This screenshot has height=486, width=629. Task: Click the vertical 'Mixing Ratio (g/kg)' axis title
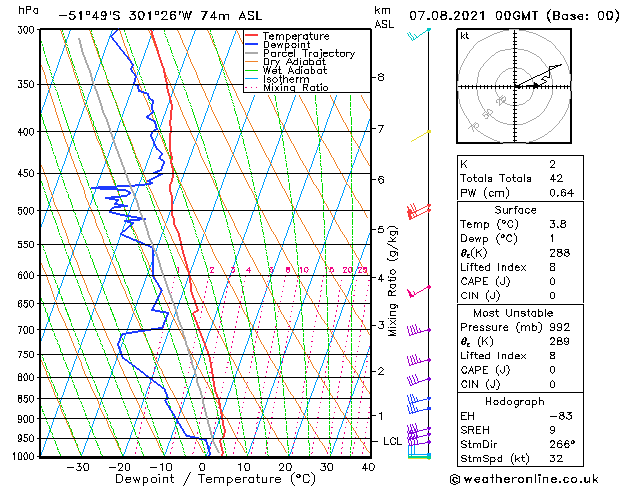392,281
